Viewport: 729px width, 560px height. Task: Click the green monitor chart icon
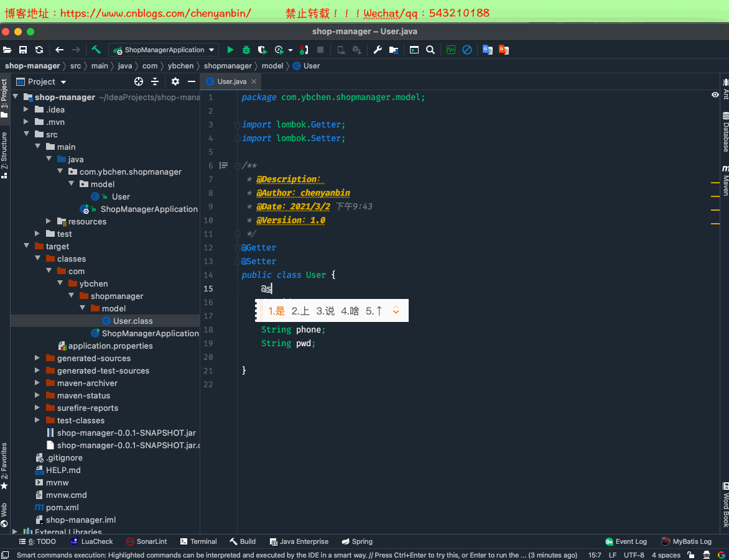(451, 50)
